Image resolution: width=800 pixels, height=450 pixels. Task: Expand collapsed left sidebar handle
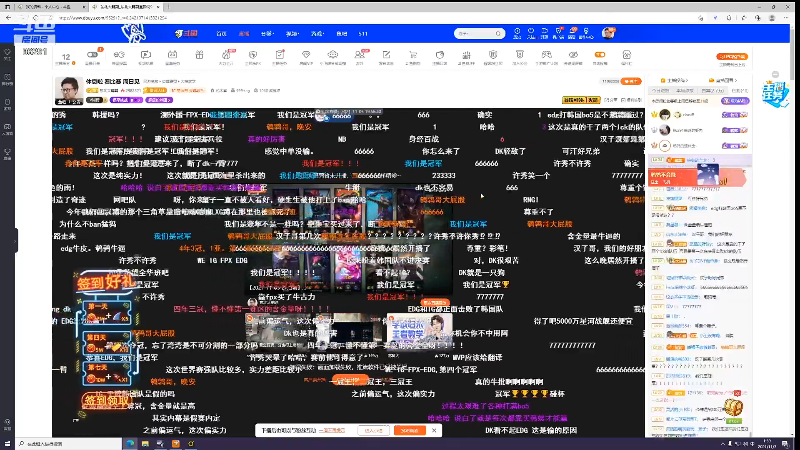[16, 240]
